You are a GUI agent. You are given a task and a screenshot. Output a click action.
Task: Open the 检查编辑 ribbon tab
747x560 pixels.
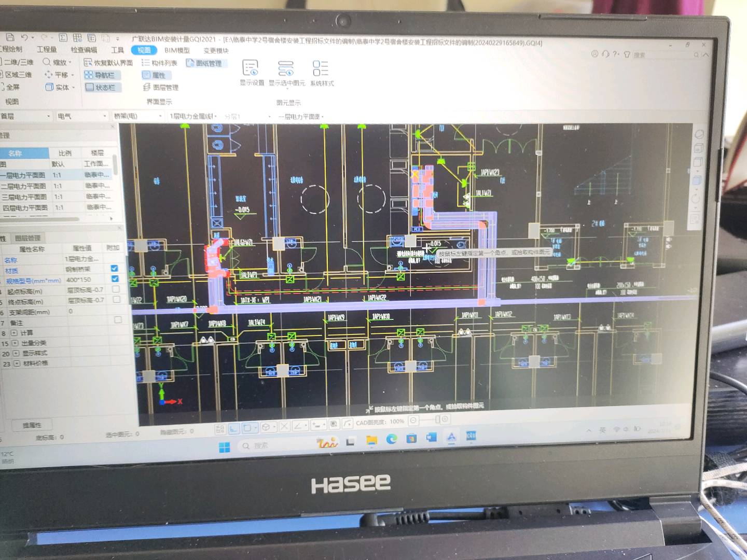pos(84,50)
